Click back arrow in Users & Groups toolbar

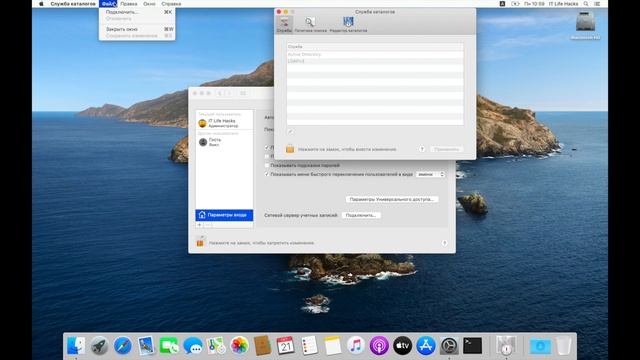[220, 93]
